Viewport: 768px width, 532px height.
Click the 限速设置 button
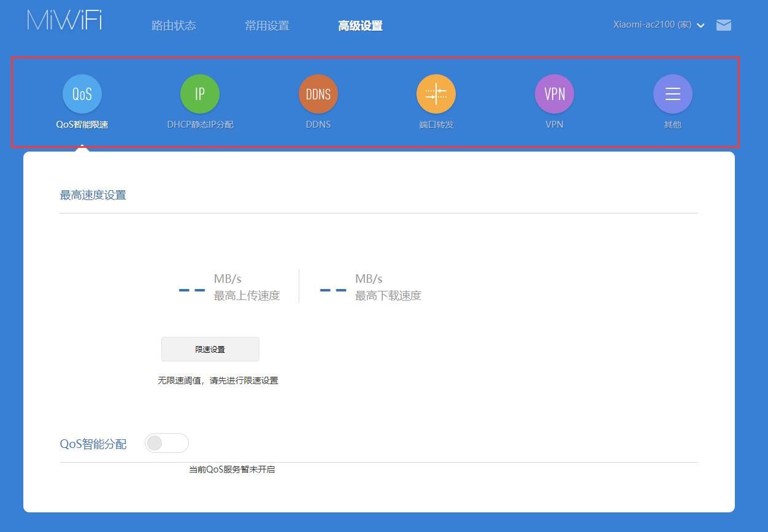(210, 349)
